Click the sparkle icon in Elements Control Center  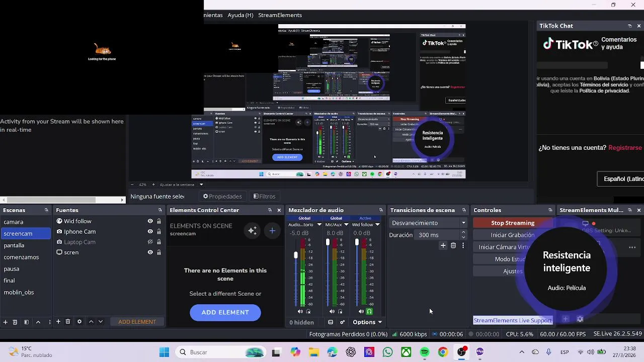pos(253,231)
